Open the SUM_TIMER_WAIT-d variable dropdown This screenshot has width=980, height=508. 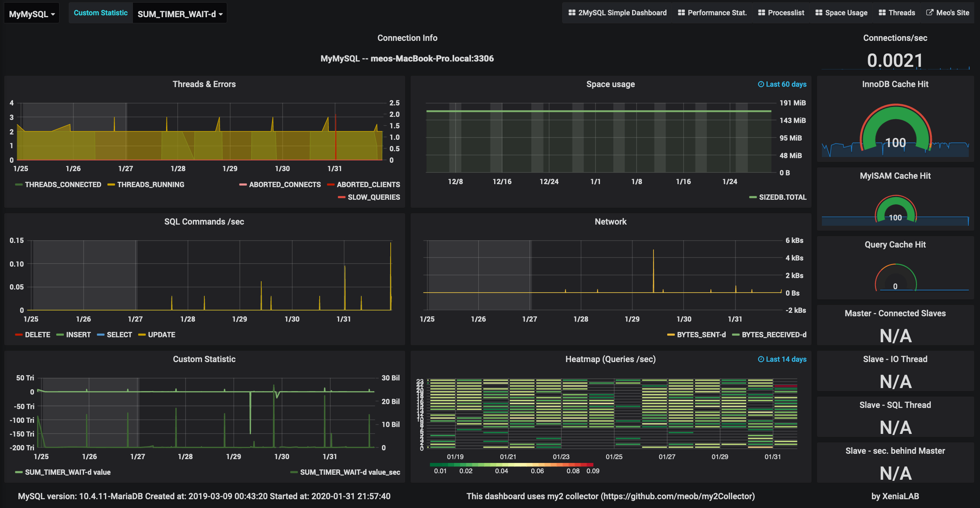click(180, 14)
